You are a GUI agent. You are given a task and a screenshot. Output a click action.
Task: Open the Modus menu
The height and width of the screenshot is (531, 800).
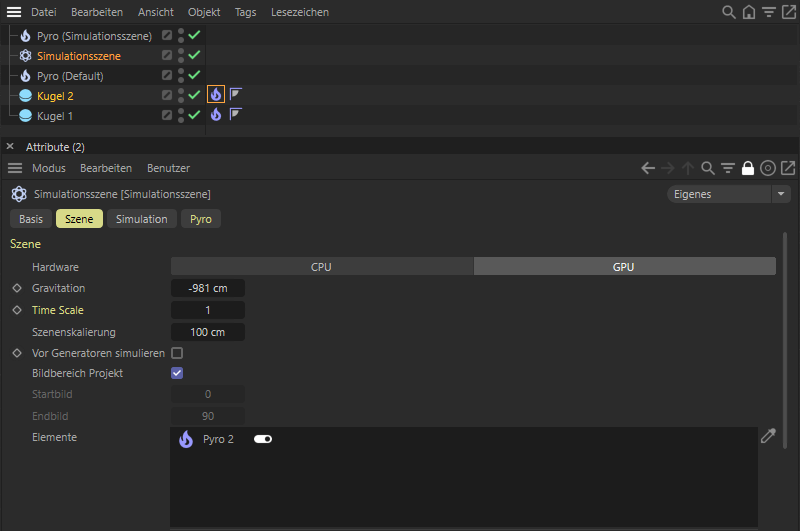click(48, 168)
